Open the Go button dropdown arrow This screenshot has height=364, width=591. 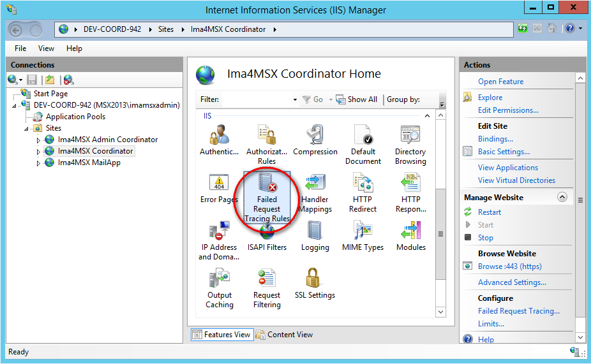pos(331,99)
